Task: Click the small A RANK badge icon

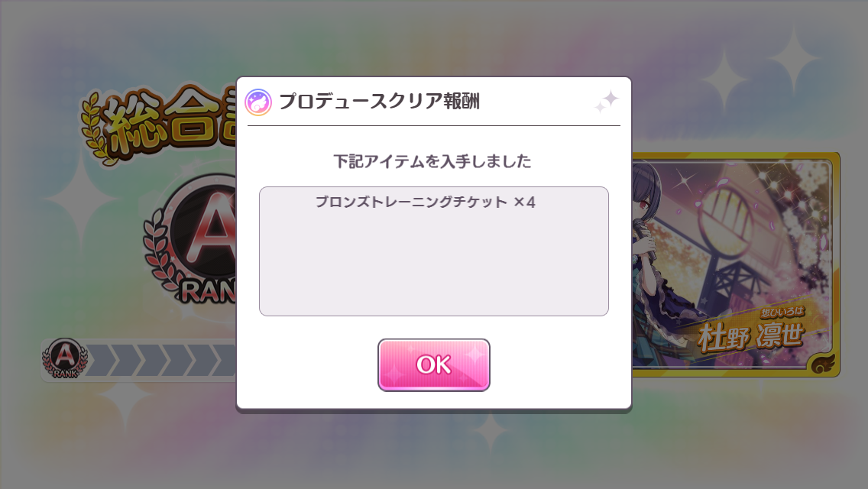Action: point(65,359)
